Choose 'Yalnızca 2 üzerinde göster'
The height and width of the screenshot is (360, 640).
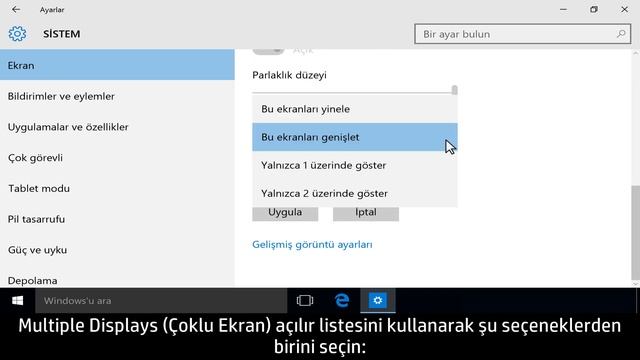[x=355, y=193]
